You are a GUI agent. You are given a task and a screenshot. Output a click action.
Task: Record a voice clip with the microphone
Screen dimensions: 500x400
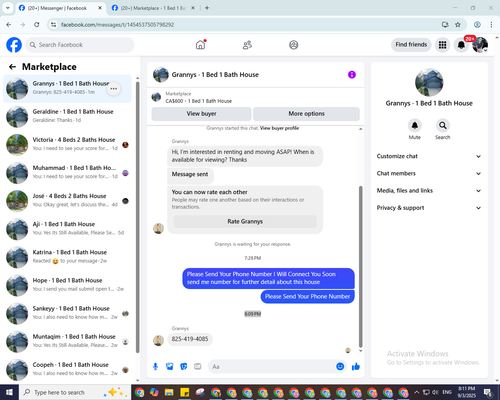(155, 367)
